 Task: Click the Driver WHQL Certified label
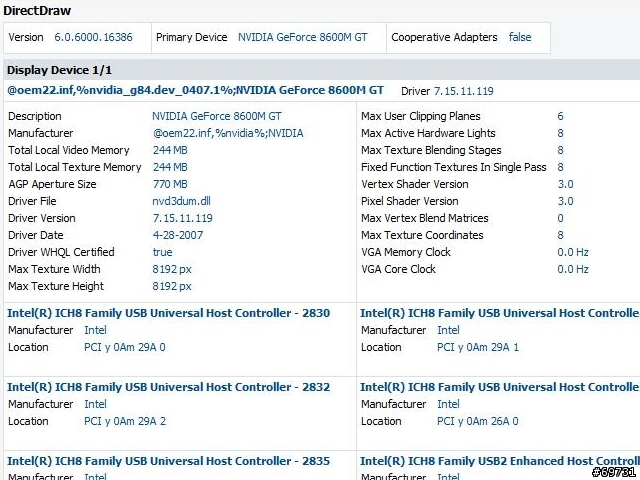[x=61, y=252]
